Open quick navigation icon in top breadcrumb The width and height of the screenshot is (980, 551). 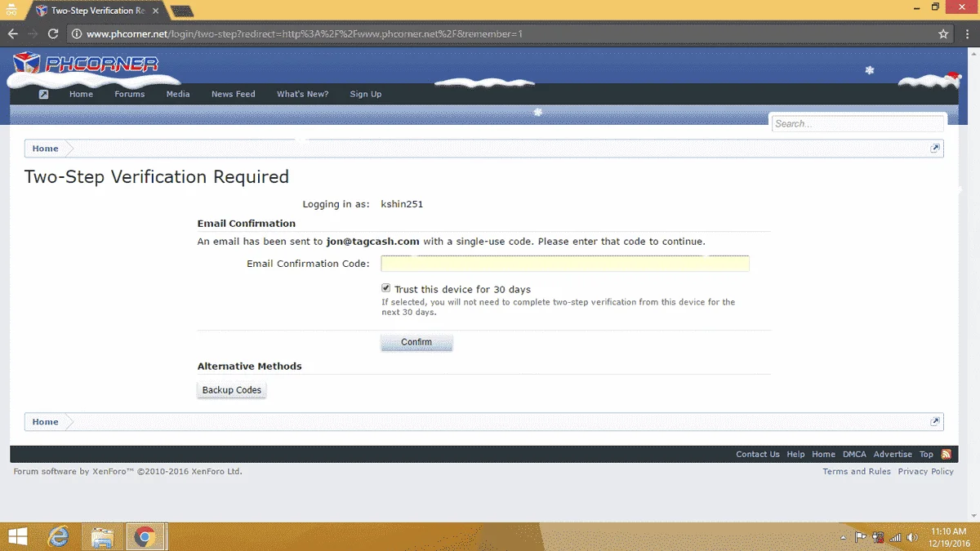tap(935, 149)
